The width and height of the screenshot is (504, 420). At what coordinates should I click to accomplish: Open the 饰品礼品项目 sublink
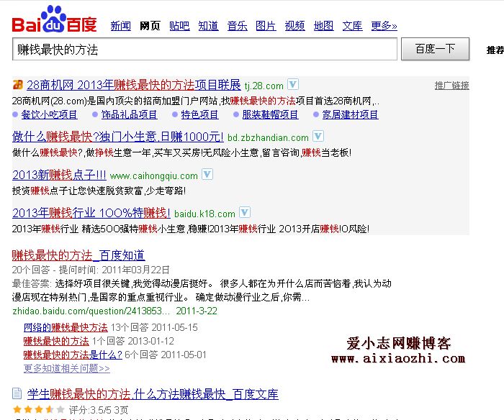coord(129,114)
